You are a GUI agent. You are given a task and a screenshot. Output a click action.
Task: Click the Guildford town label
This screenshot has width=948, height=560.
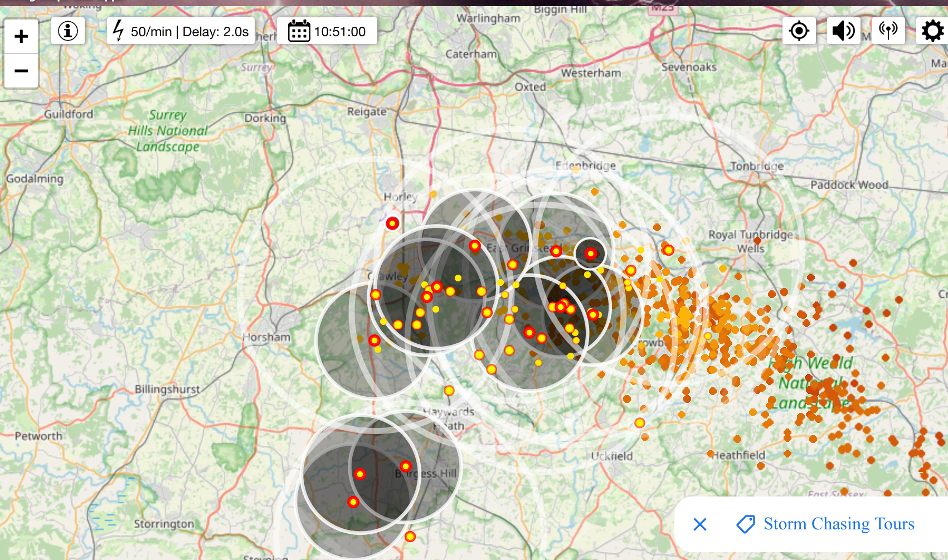(69, 114)
